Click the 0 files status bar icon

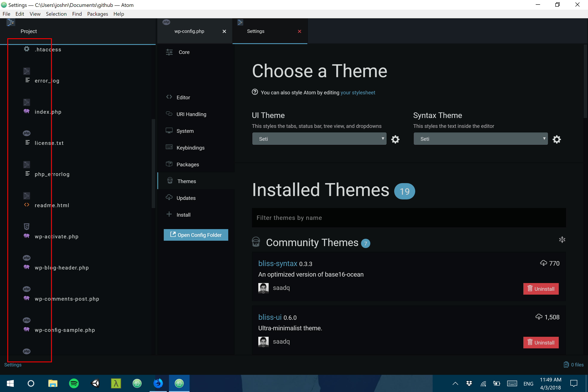tap(566, 365)
